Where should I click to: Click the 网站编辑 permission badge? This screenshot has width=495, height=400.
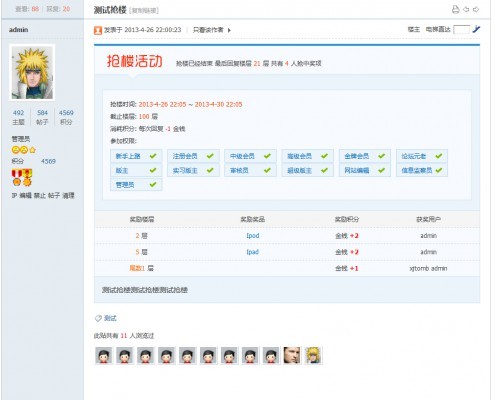365,170
